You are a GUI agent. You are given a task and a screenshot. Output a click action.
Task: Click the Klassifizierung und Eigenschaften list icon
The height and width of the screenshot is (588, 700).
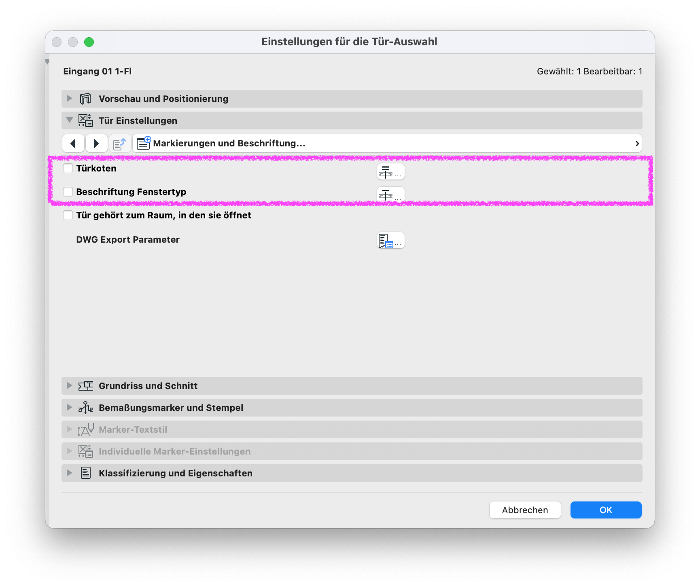(85, 473)
